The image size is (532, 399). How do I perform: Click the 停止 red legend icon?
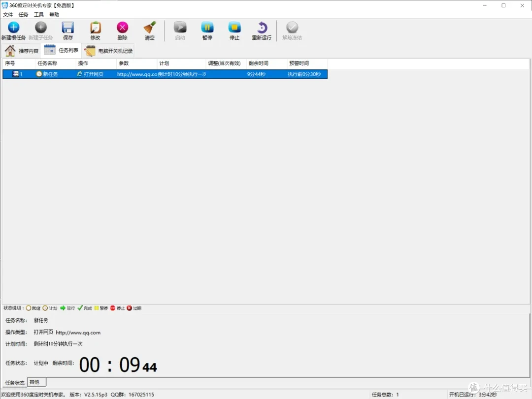coord(113,308)
